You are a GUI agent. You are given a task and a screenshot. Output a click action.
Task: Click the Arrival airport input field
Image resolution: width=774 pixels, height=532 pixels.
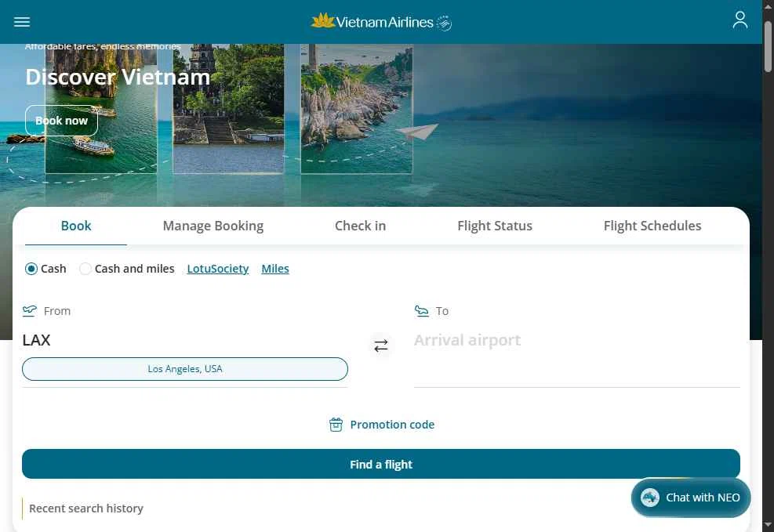coord(576,340)
